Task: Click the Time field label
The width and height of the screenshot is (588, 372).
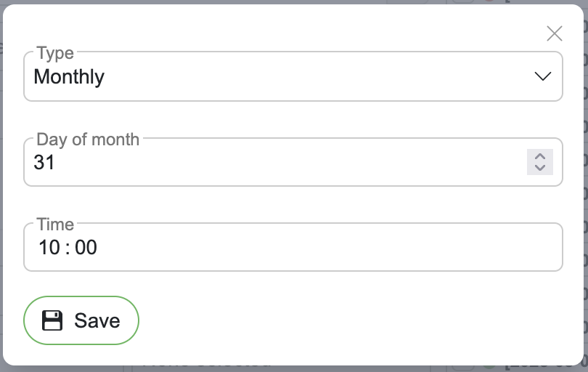Action: pyautogui.click(x=55, y=225)
